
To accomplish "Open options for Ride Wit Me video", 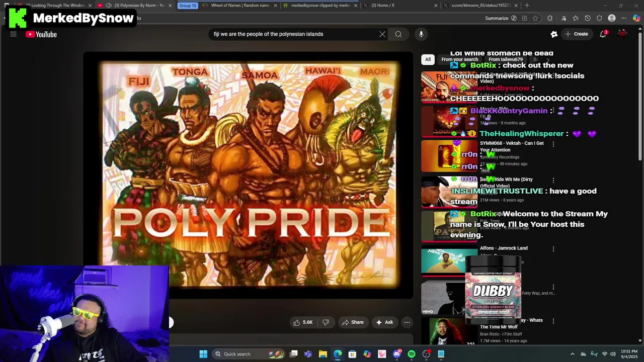I will pyautogui.click(x=553, y=180).
